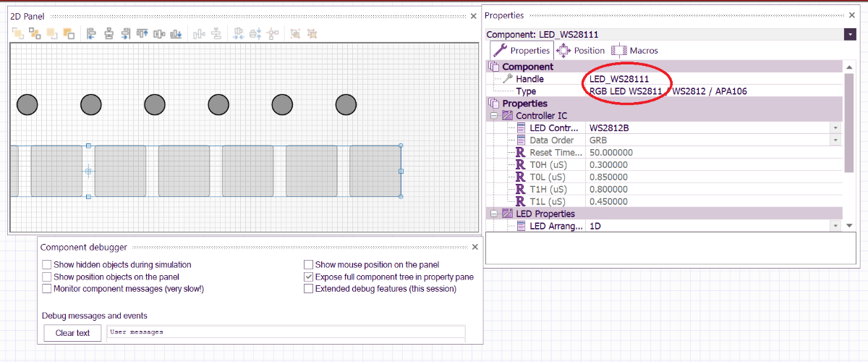Open the Component selector dropdown

849,34
